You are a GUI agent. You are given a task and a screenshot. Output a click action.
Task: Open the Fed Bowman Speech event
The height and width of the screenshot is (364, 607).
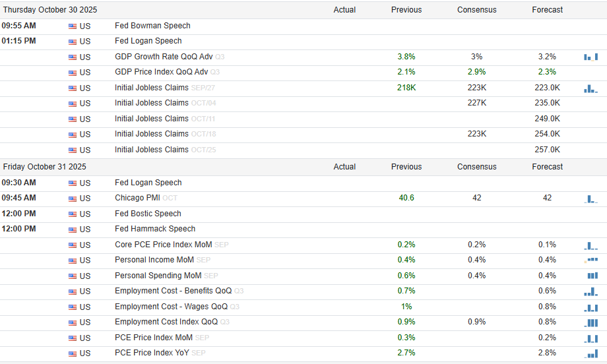coord(152,26)
